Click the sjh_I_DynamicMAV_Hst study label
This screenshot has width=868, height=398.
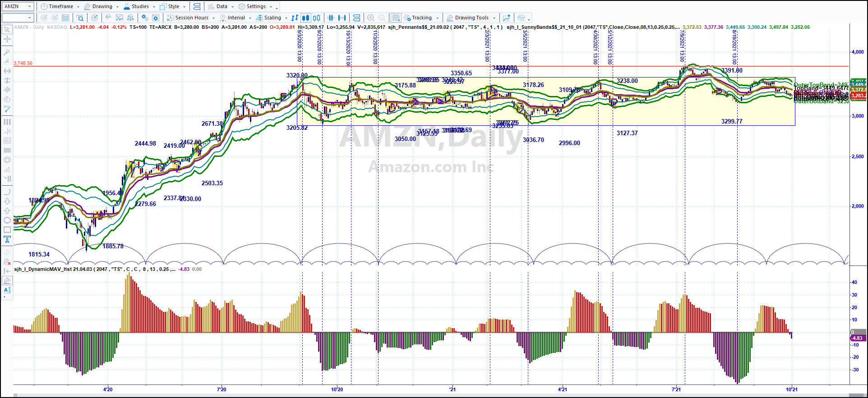coord(53,269)
